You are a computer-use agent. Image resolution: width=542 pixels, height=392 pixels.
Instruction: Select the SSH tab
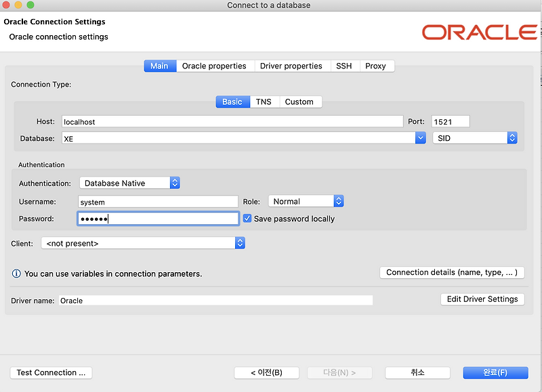pyautogui.click(x=344, y=66)
